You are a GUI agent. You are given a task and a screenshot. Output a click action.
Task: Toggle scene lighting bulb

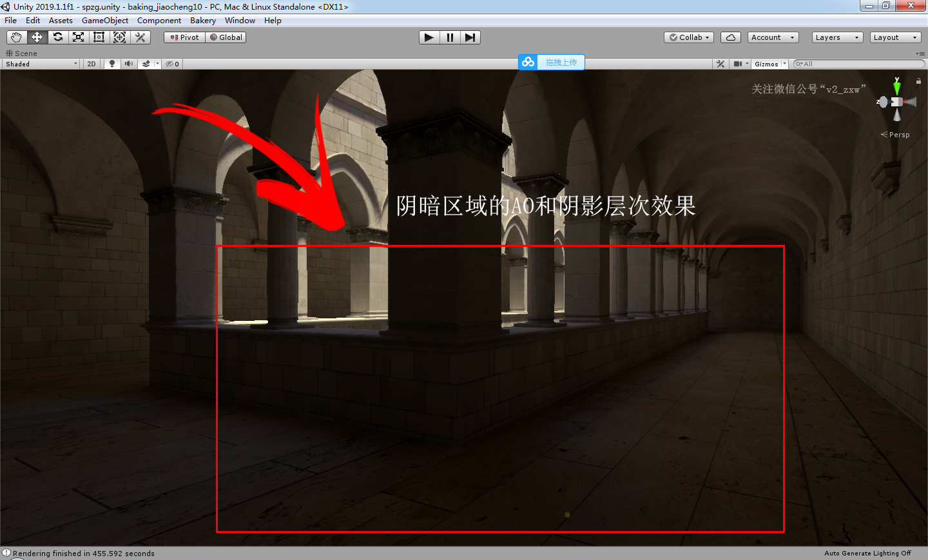point(112,64)
